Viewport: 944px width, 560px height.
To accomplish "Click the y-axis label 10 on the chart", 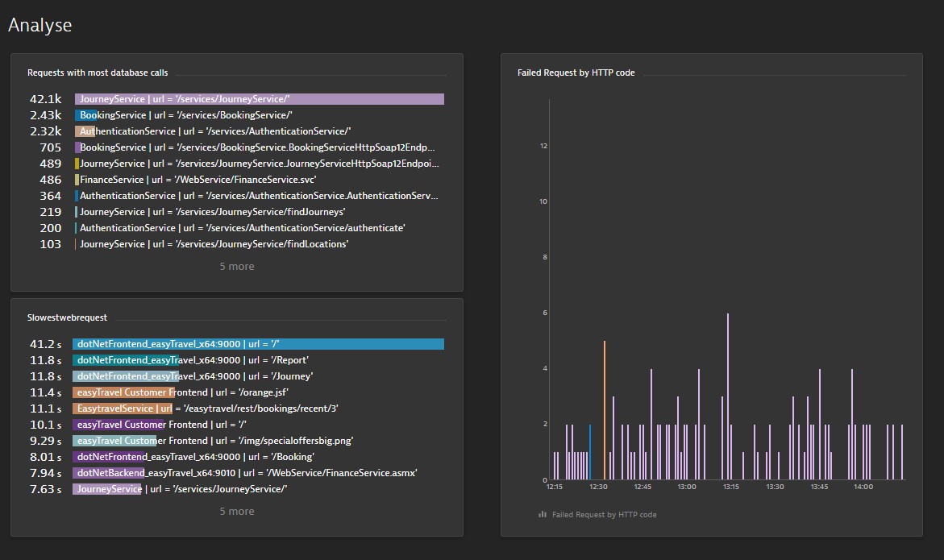I will (x=543, y=201).
